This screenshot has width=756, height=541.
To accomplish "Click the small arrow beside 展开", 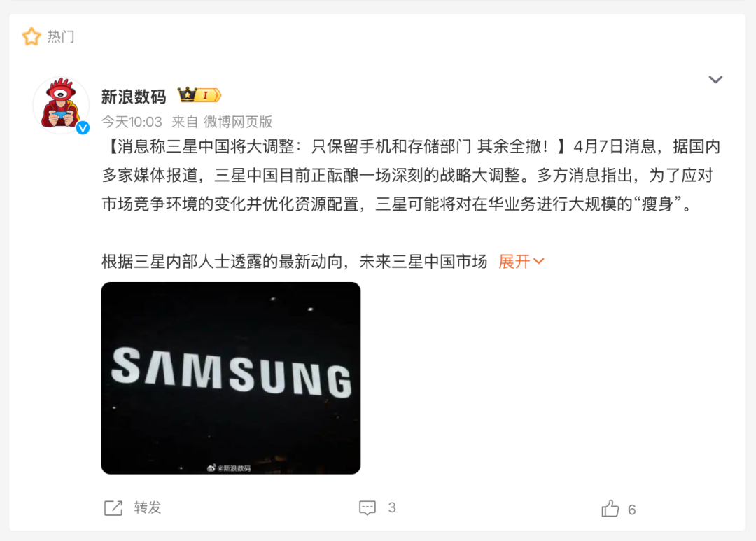I will 539,261.
